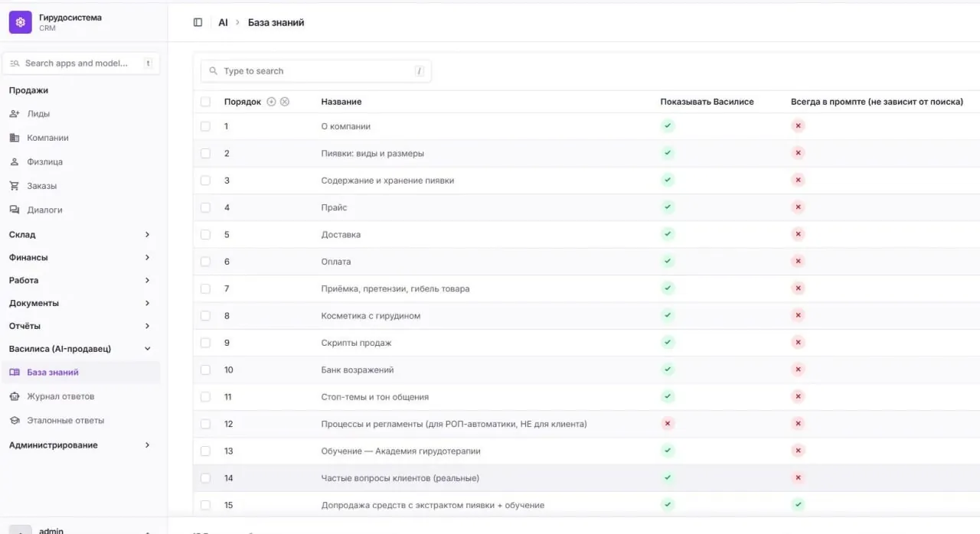Collapse the Василиса (AI-продавец) section

pos(80,349)
